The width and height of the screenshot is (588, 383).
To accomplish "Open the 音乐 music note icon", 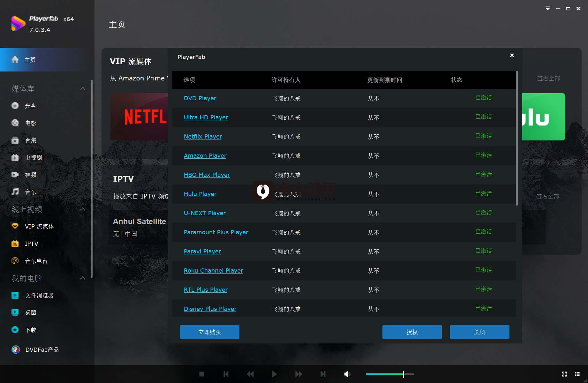I will pyautogui.click(x=15, y=192).
